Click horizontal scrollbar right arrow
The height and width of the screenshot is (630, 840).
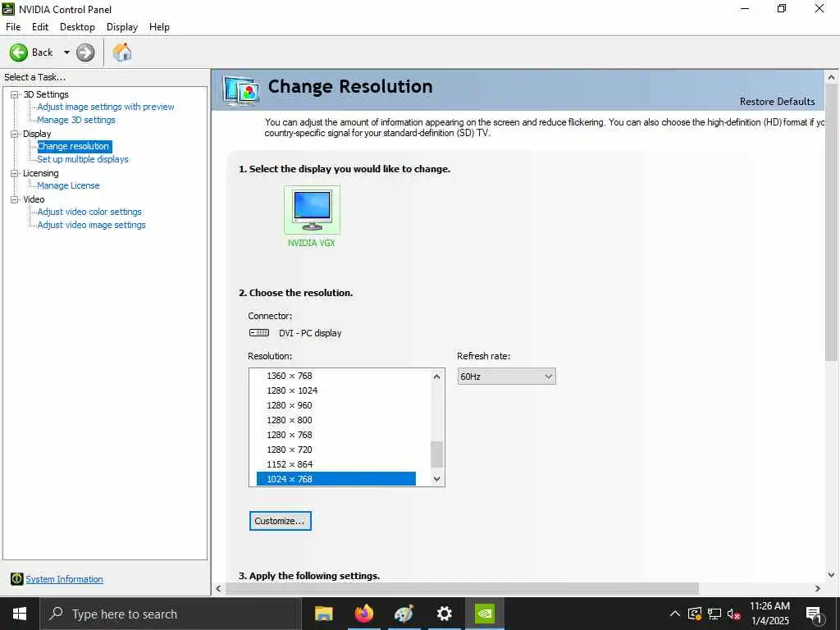point(818,588)
